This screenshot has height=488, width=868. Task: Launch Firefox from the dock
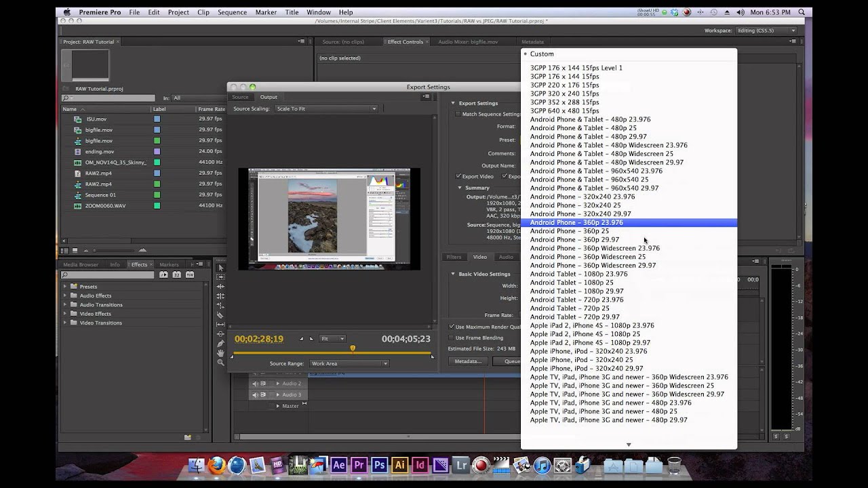217,465
